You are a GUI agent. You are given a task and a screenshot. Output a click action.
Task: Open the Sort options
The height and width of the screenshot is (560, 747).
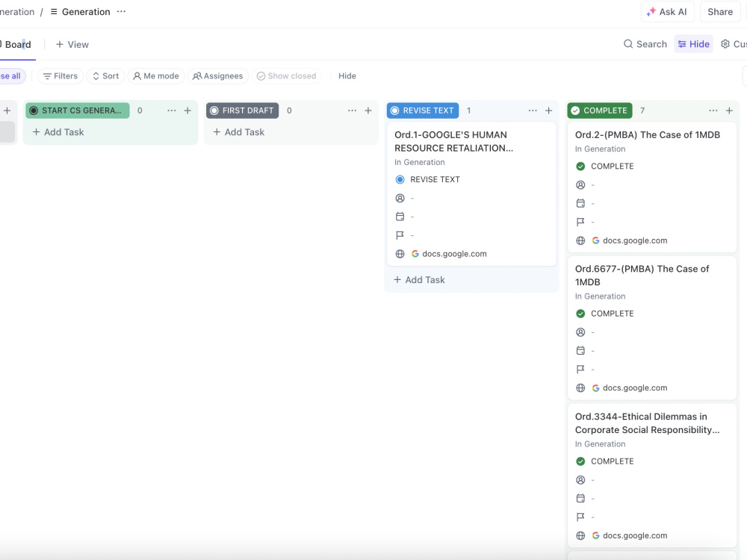pyautogui.click(x=106, y=76)
